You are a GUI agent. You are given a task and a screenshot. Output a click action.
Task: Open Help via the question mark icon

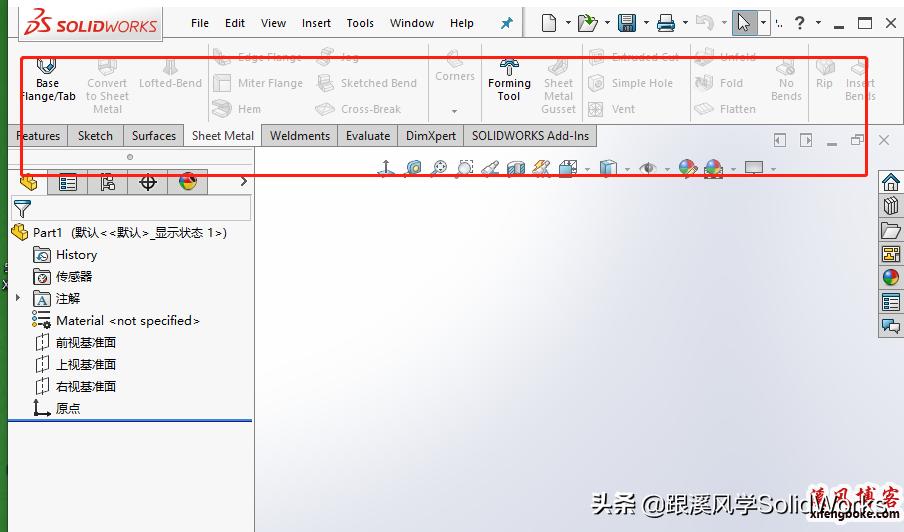(x=800, y=23)
